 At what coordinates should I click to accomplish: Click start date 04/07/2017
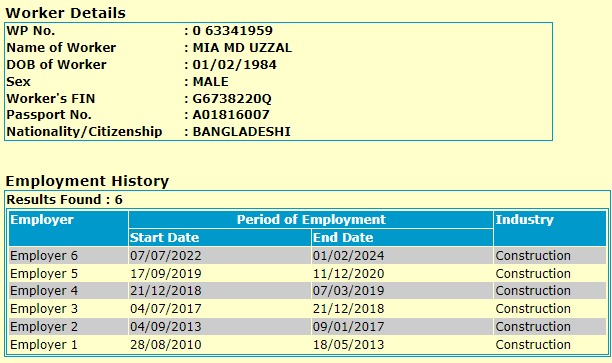(166, 309)
